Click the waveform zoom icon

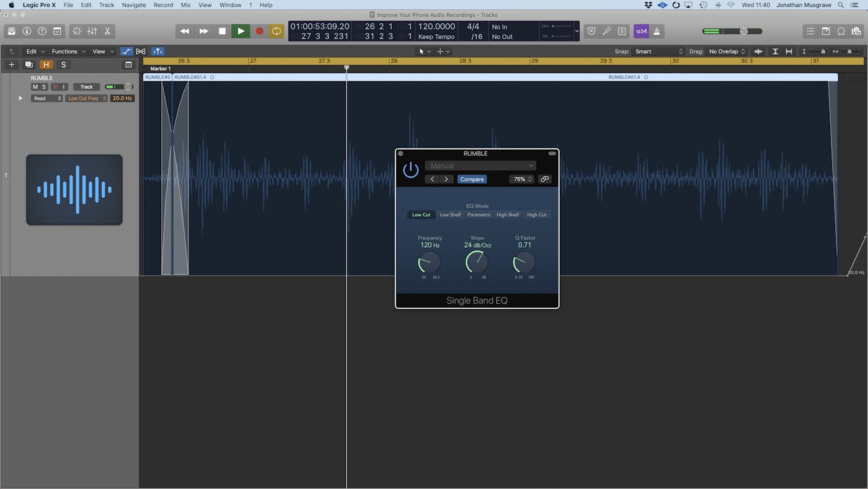pos(758,52)
